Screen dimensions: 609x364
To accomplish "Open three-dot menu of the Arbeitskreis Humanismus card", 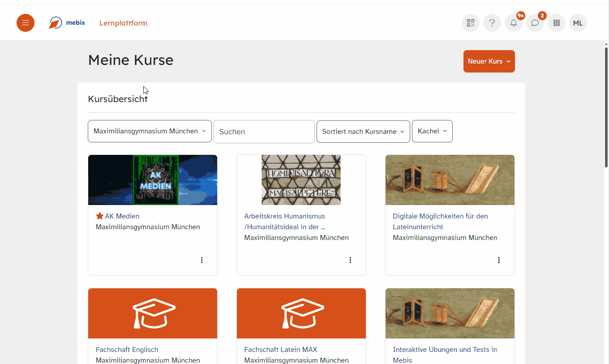I will coord(350,260).
